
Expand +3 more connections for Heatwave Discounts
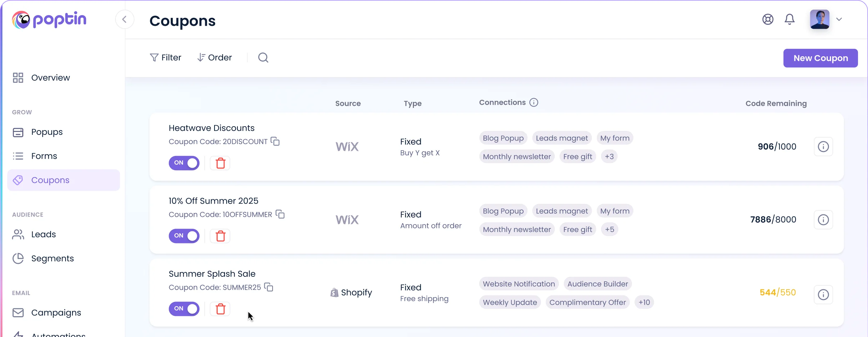(609, 157)
